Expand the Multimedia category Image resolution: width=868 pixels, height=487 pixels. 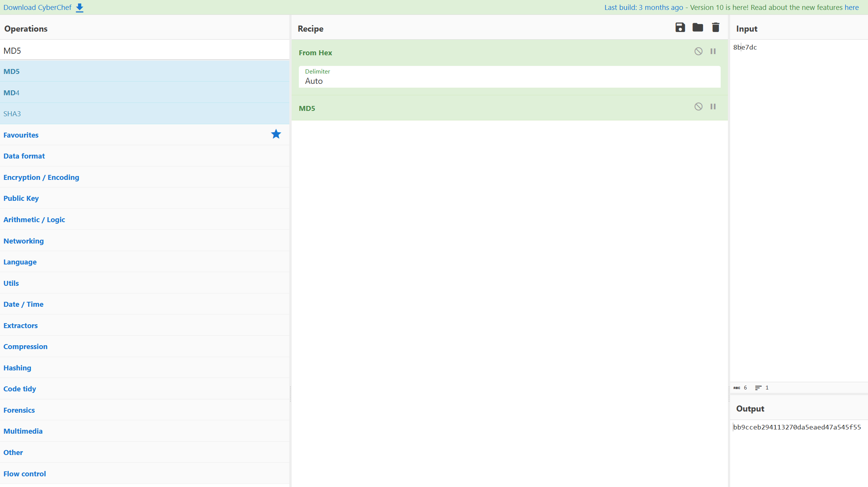pos(145,431)
